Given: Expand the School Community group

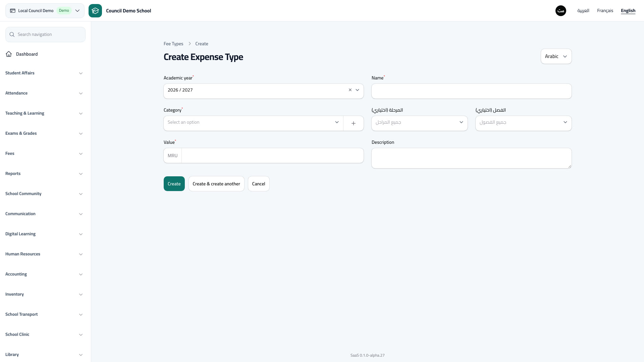Looking at the screenshot, I should [x=44, y=194].
